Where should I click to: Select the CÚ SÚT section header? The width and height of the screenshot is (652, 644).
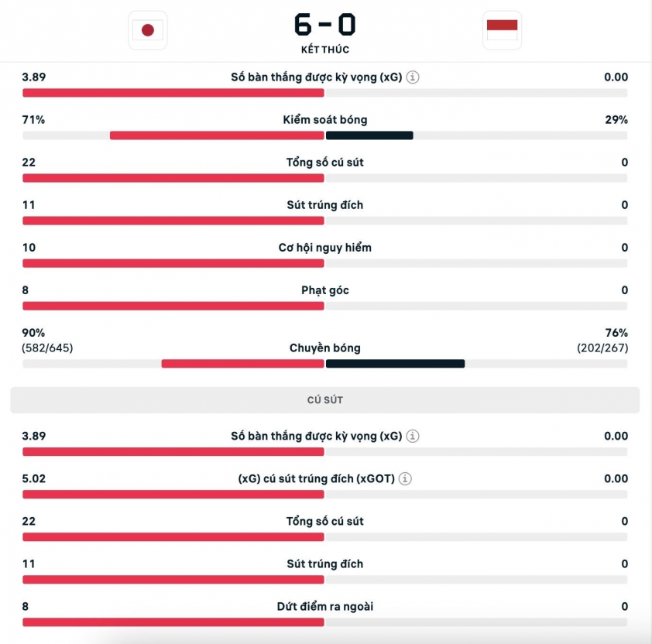324,400
